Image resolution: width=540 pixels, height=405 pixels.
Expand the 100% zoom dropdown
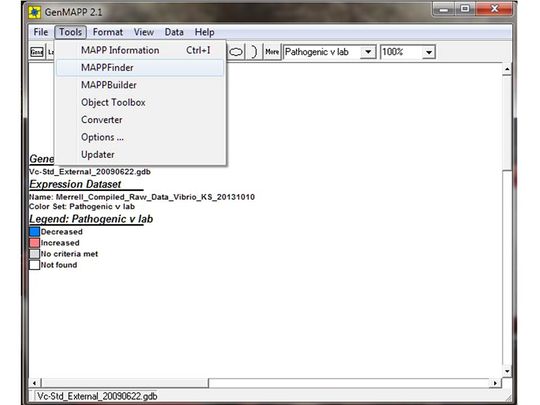click(429, 52)
